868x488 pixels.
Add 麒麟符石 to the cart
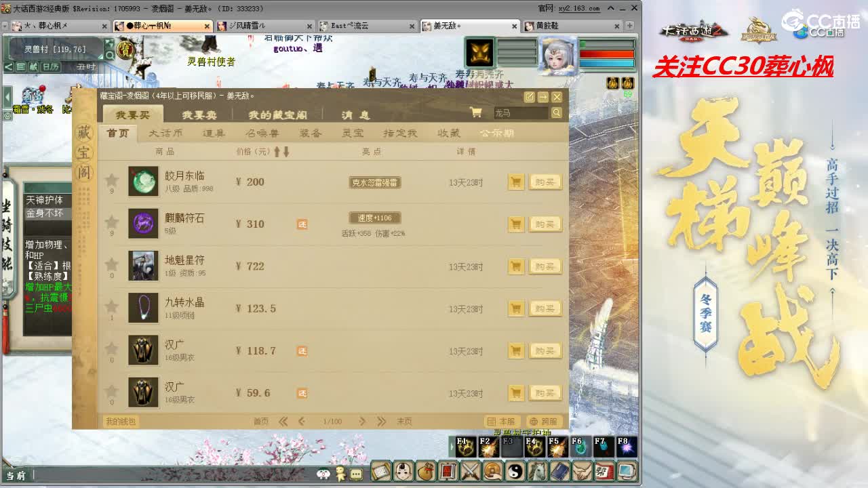(516, 224)
